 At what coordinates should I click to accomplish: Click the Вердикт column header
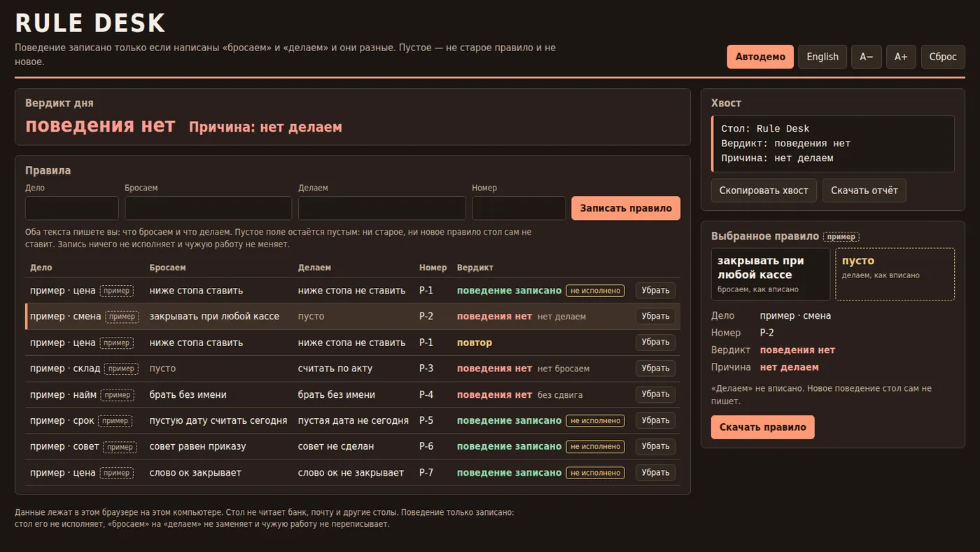475,268
